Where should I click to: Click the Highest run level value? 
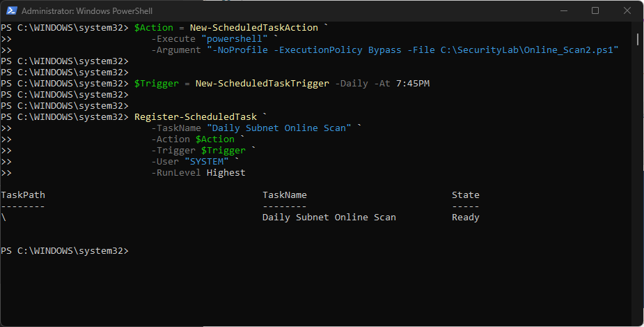(x=226, y=173)
